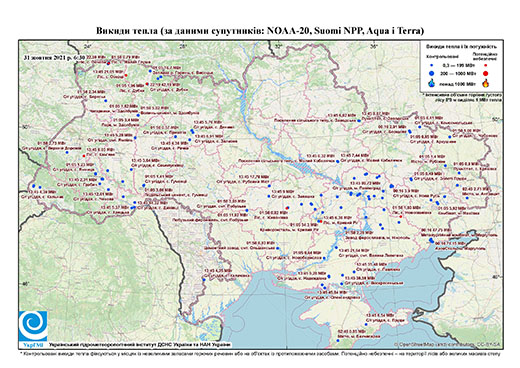Click the small blue dot legend icon
Image resolution: width=520 pixels, height=368 pixels.
(432, 66)
